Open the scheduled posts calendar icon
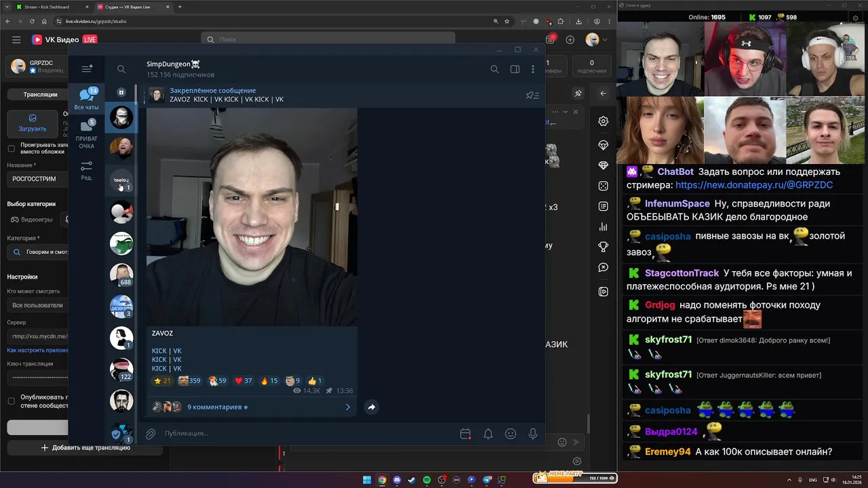The height and width of the screenshot is (488, 868). pos(465,434)
